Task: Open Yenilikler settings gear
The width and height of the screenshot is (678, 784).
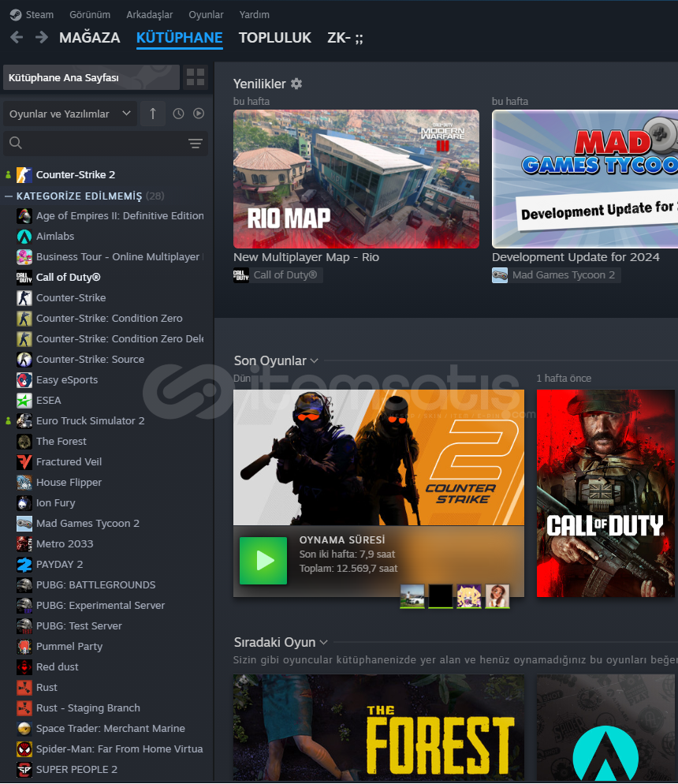Action: click(x=296, y=84)
